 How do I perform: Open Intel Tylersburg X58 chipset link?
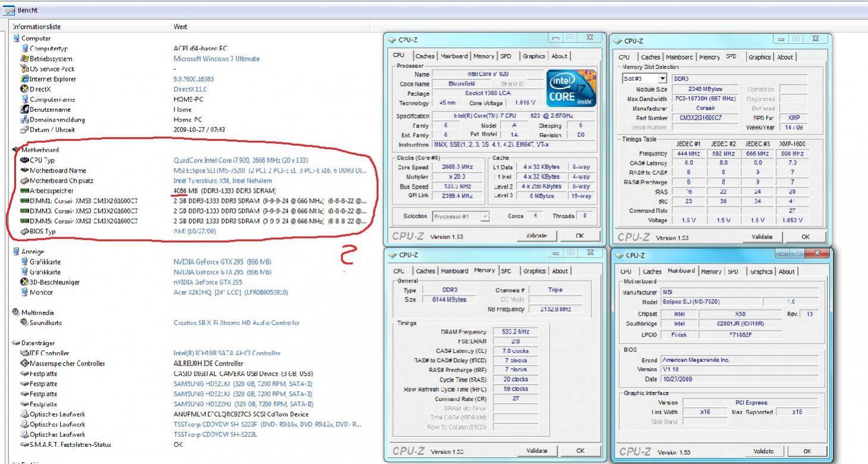[223, 180]
